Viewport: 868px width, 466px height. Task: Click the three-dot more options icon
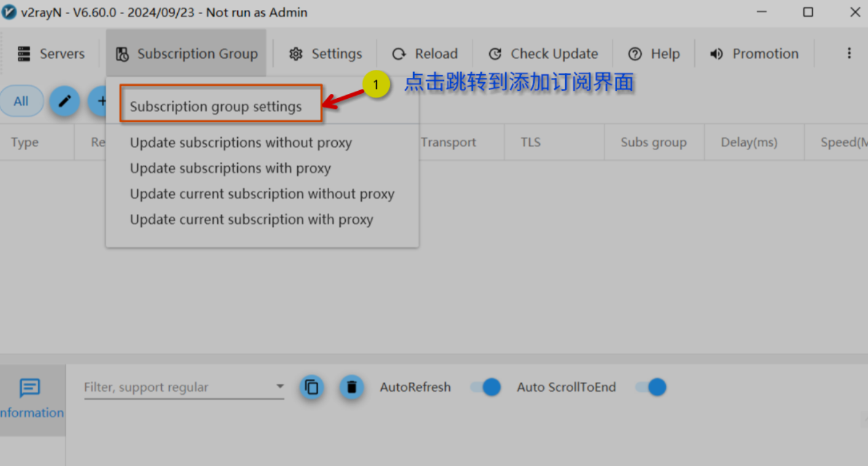(849, 53)
